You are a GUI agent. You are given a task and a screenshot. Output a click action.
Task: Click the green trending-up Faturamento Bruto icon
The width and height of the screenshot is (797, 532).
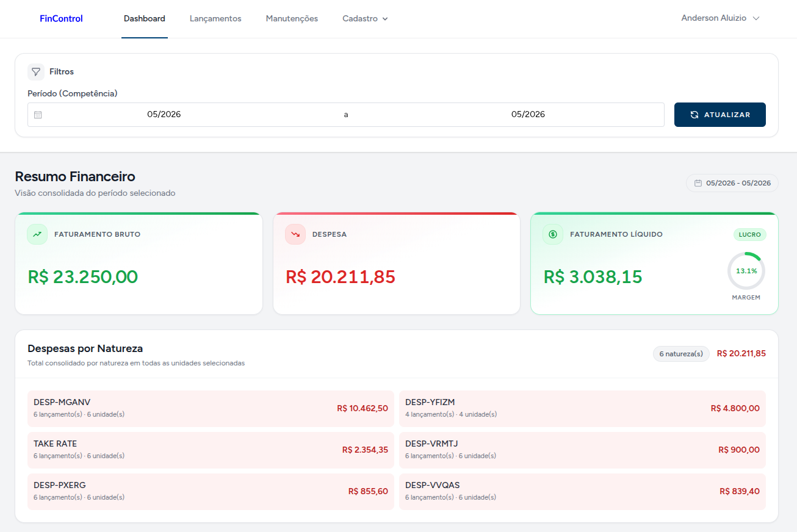pyautogui.click(x=37, y=234)
